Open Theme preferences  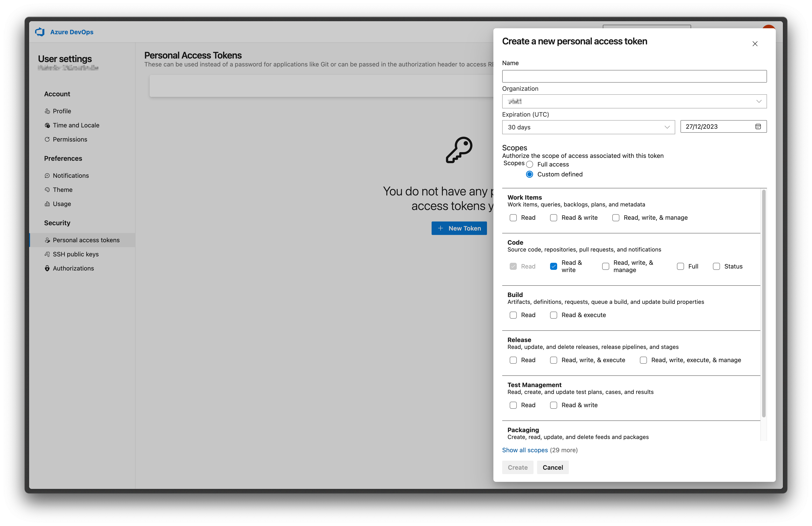83,189
